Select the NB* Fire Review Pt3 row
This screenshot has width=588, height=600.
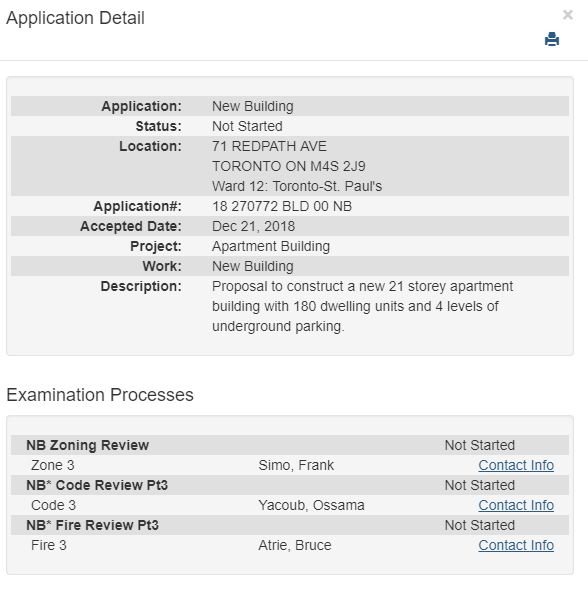[x=290, y=525]
